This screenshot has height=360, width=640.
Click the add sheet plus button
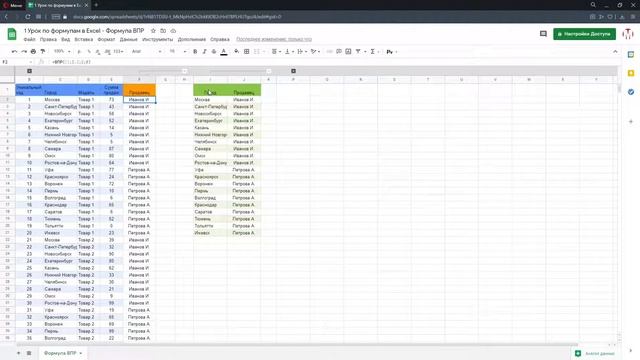coord(18,353)
